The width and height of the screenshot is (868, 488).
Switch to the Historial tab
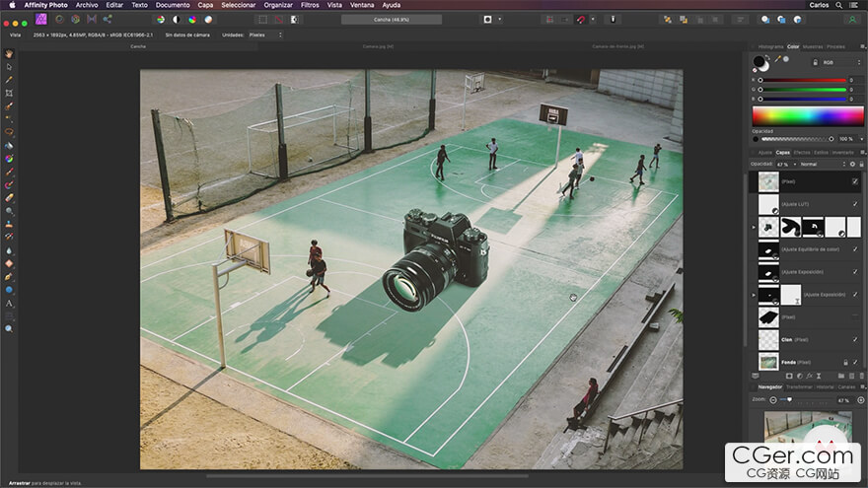826,386
